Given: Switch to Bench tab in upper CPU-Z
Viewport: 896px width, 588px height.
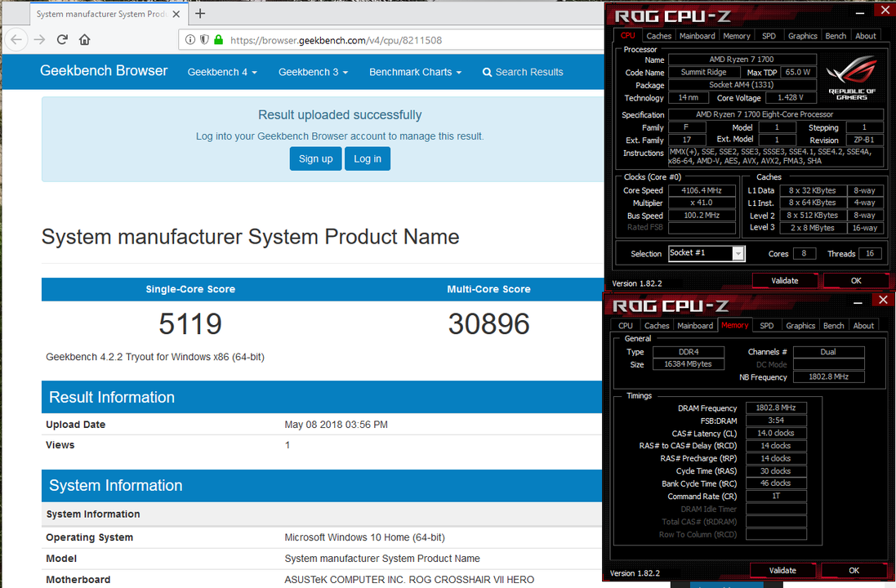Looking at the screenshot, I should tap(836, 35).
